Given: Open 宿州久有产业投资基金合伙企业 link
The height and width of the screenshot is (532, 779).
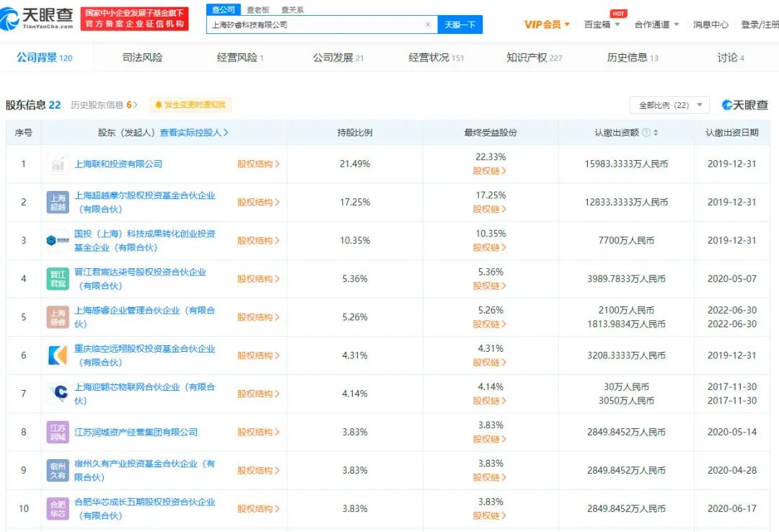Looking at the screenshot, I should click(x=144, y=471).
